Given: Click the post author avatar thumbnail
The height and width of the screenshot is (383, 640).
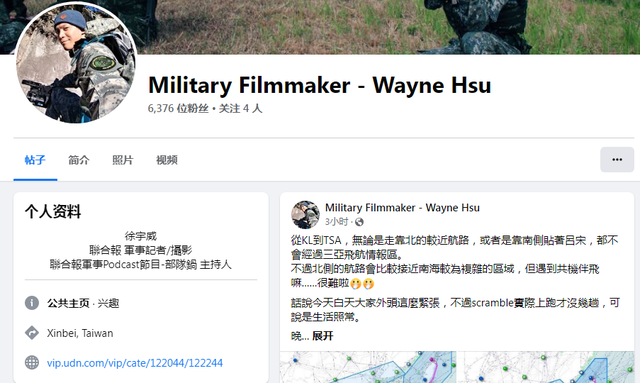Looking at the screenshot, I should point(305,214).
